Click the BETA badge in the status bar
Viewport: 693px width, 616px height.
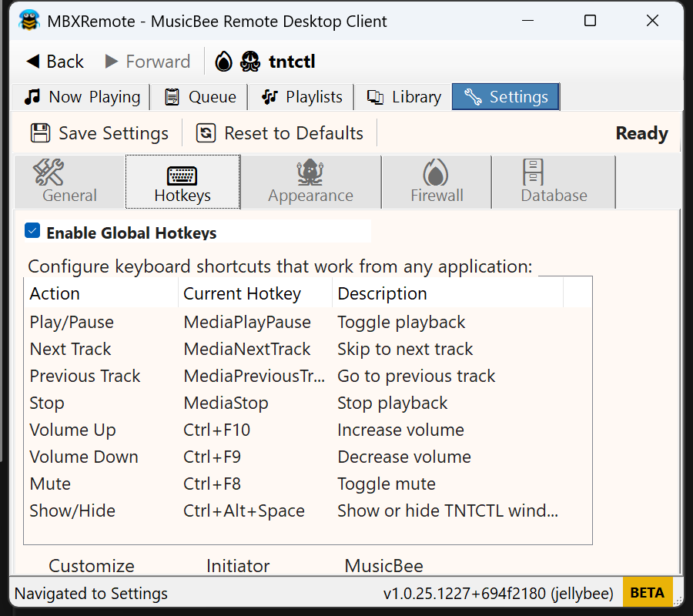tap(648, 592)
